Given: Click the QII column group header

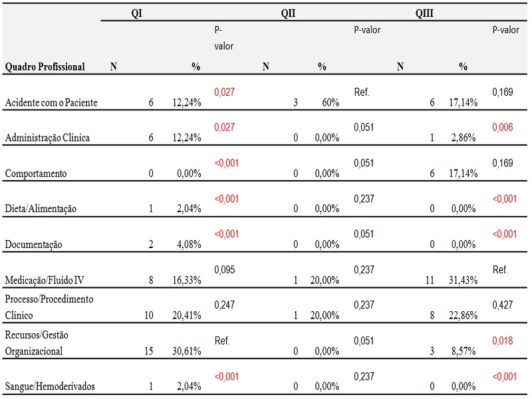Looking at the screenshot, I should pos(289,13).
